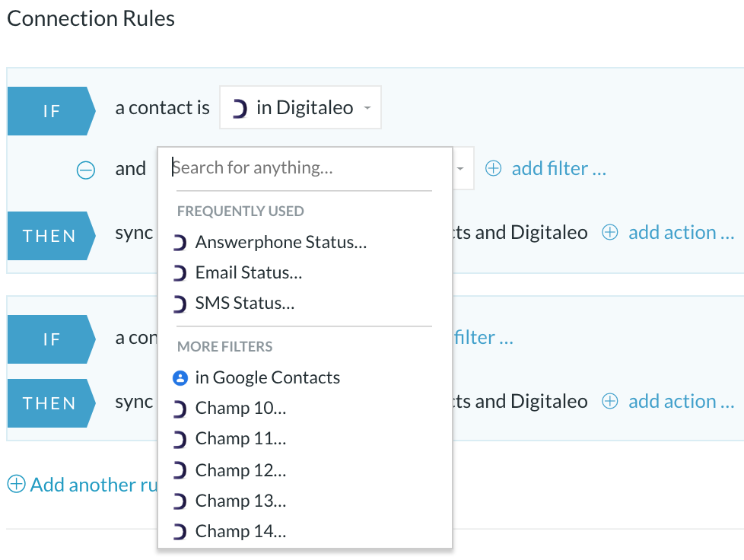Image resolution: width=744 pixels, height=560 pixels.
Task: Click Digitaleo icon next to SMS Status
Action: click(180, 304)
